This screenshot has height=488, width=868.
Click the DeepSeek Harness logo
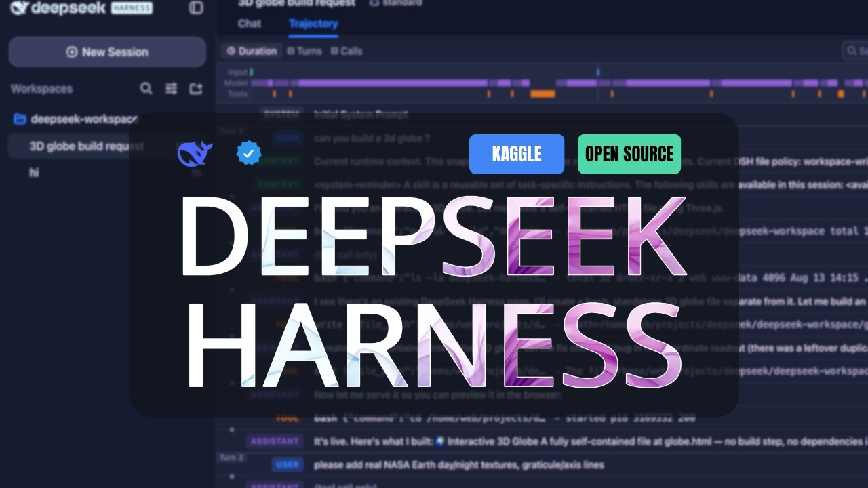(81, 8)
